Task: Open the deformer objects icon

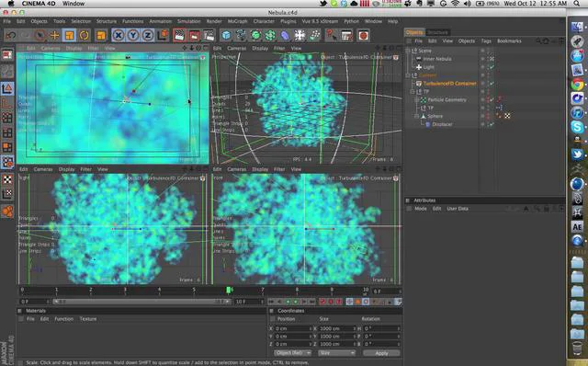Action: (285, 36)
